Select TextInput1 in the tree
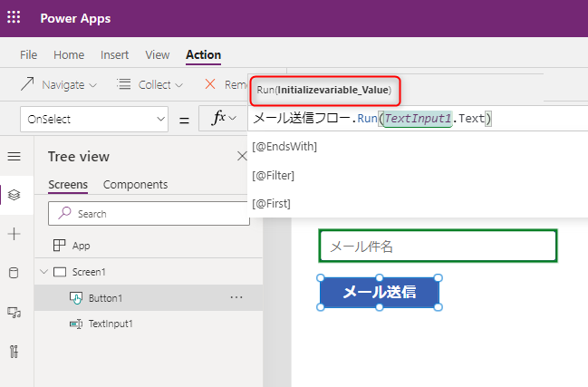The height and width of the screenshot is (387, 588). coord(111,324)
